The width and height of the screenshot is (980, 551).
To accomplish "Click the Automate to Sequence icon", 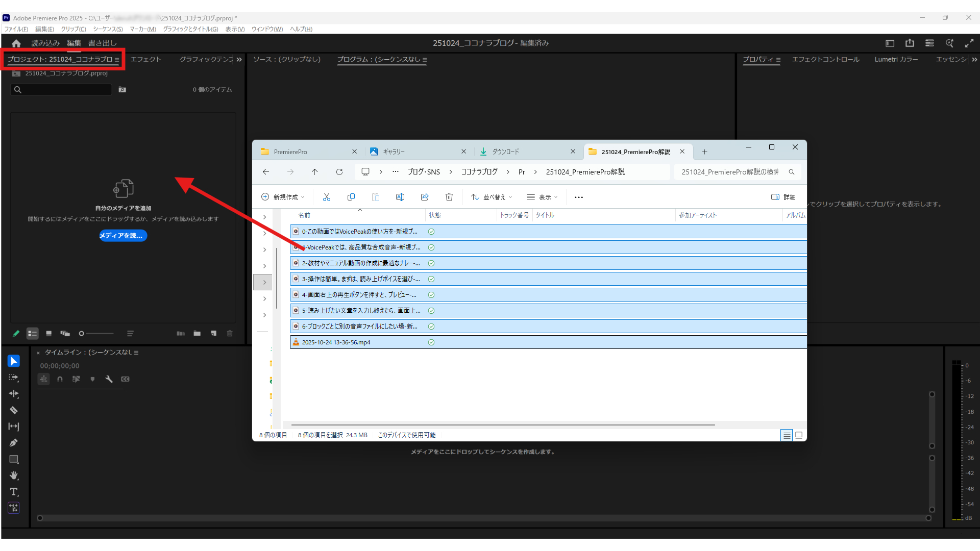I will [x=181, y=334].
